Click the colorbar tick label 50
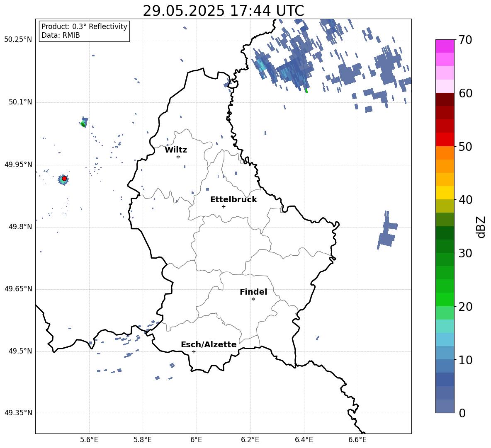Screen dimensions: 491x448 [x=465, y=147]
